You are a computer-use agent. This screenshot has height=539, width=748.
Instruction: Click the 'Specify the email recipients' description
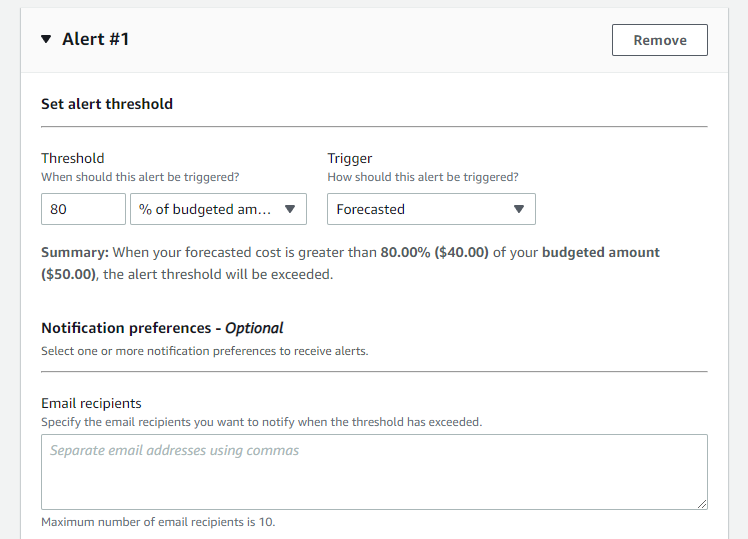(261, 422)
